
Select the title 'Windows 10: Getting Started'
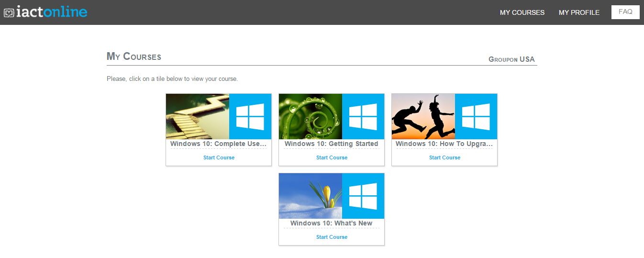(332, 144)
